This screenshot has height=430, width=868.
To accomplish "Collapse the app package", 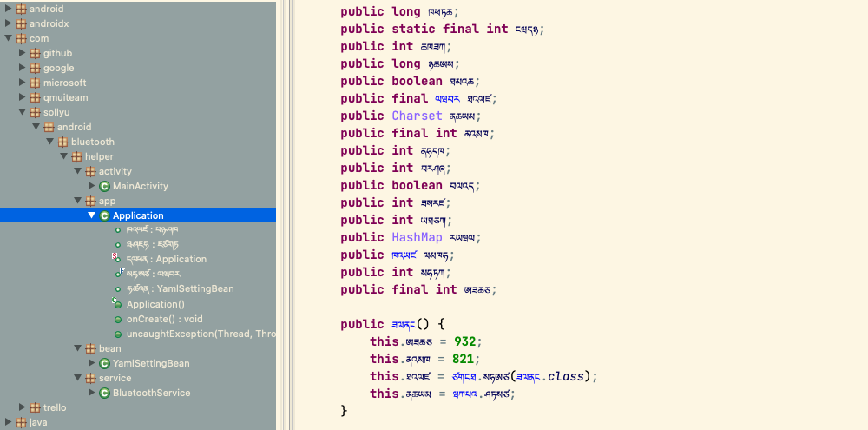I will tap(77, 201).
